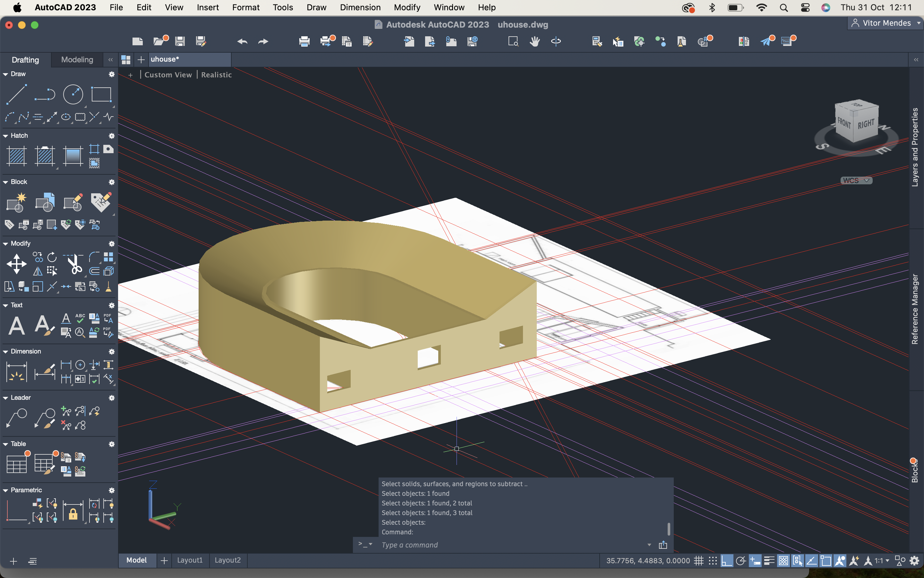
Task: Click the Parametric lock constraint icon
Action: pos(73,511)
